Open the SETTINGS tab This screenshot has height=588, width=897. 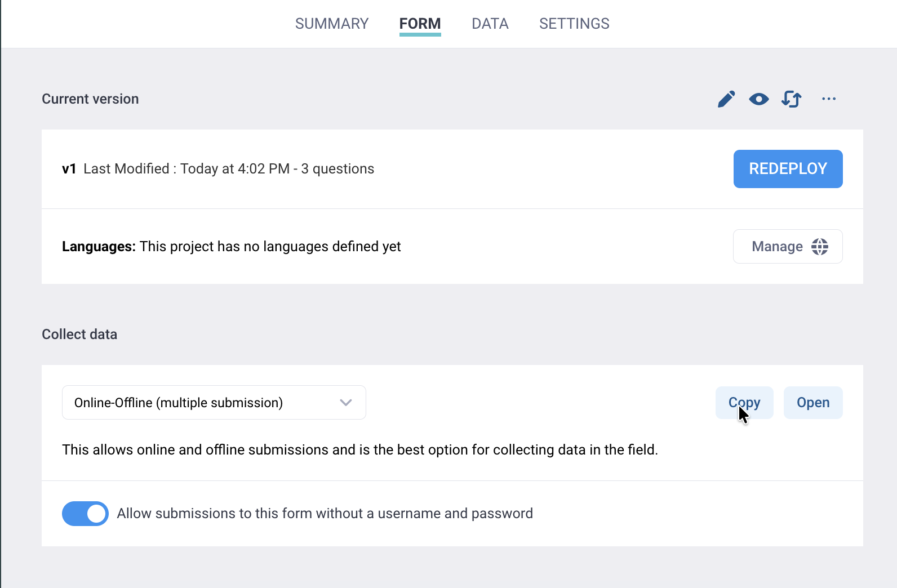click(x=574, y=24)
